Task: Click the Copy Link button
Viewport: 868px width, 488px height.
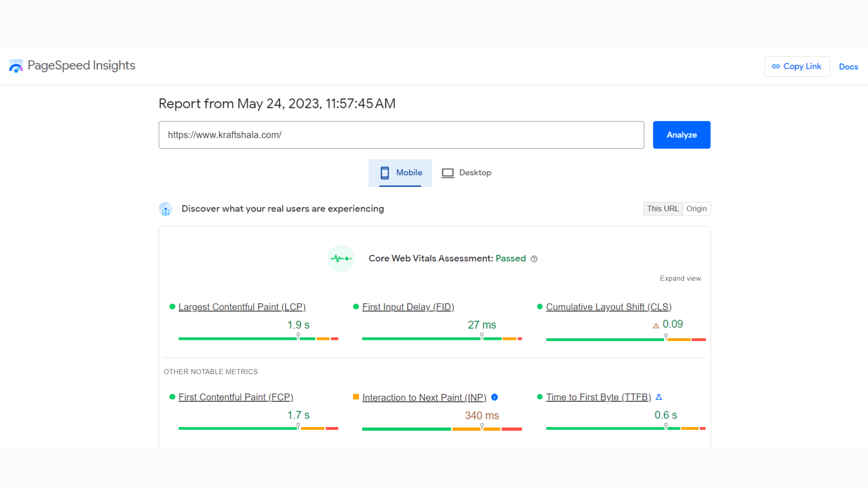Action: (x=797, y=66)
